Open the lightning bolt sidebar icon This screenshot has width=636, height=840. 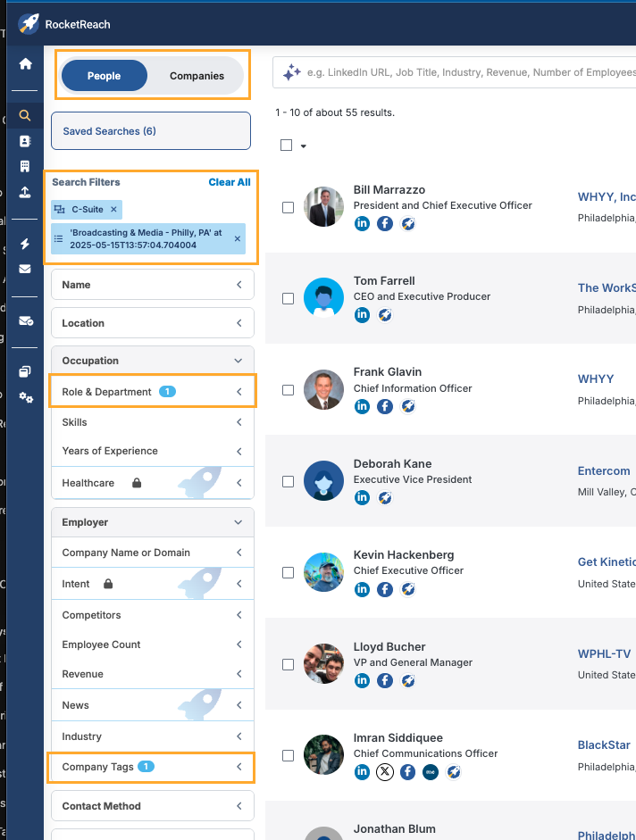click(x=25, y=244)
